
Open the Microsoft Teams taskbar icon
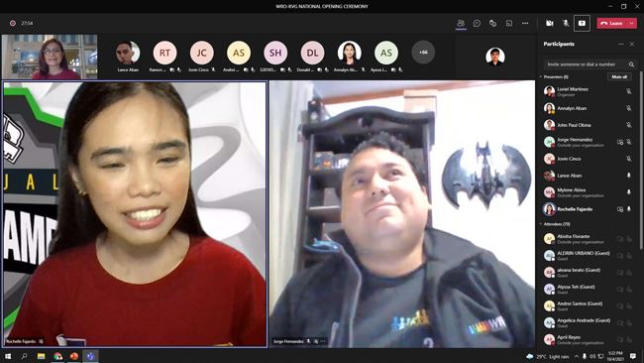coord(90,356)
